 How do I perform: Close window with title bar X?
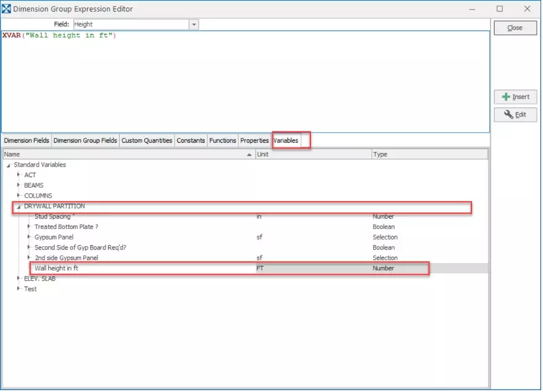[527, 9]
